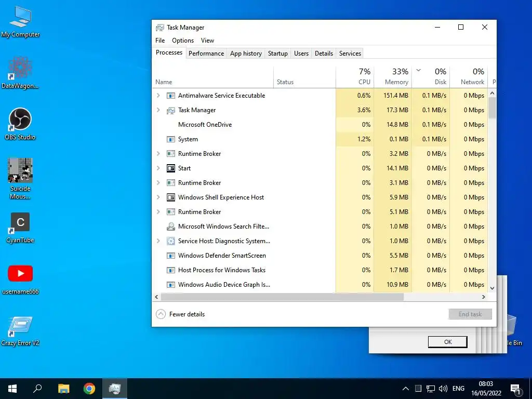Image resolution: width=532 pixels, height=399 pixels.
Task: Click Service Host Diagnostic System gear icon
Action: point(170,241)
